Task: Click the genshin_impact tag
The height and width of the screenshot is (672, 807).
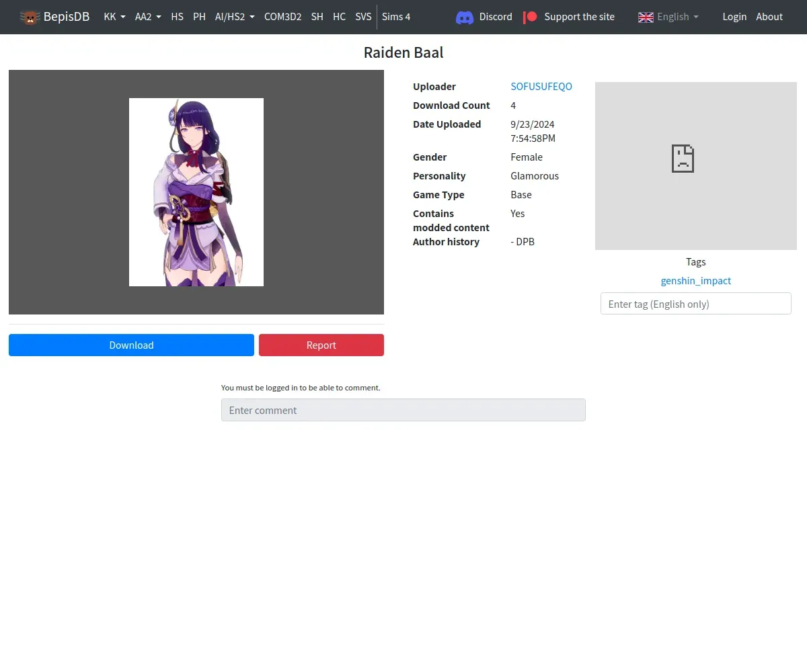Action: pos(696,281)
